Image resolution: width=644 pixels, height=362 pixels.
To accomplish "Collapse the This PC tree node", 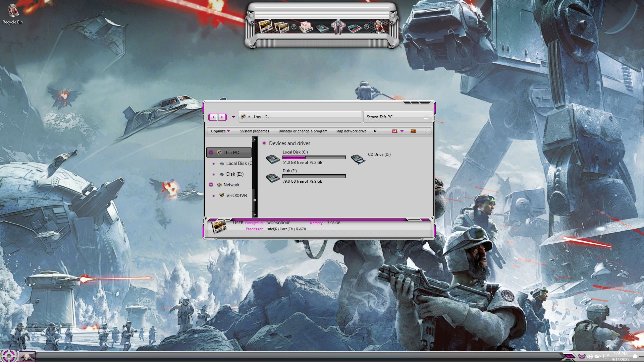I will click(x=211, y=153).
